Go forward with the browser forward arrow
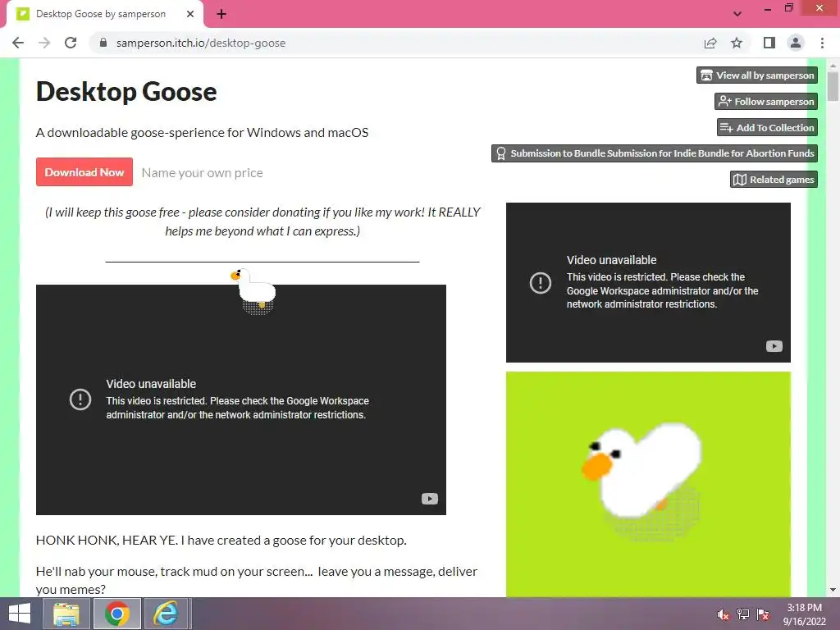This screenshot has height=630, width=840. click(44, 43)
